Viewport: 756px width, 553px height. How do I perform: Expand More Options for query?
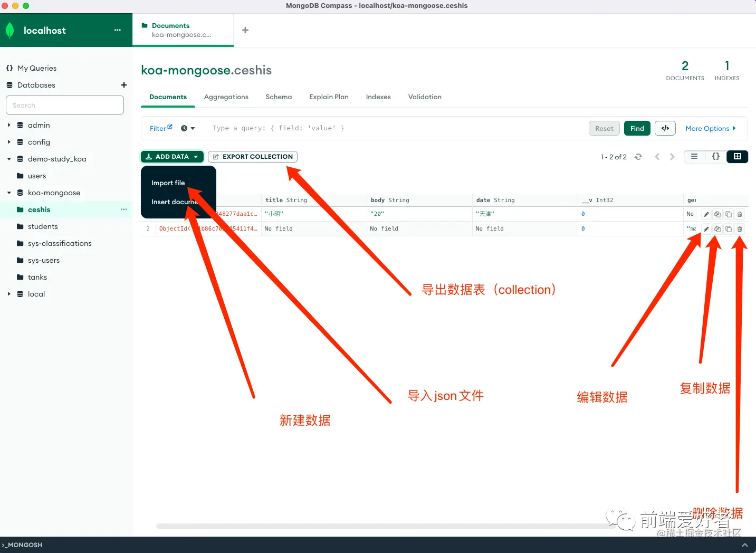pos(711,128)
